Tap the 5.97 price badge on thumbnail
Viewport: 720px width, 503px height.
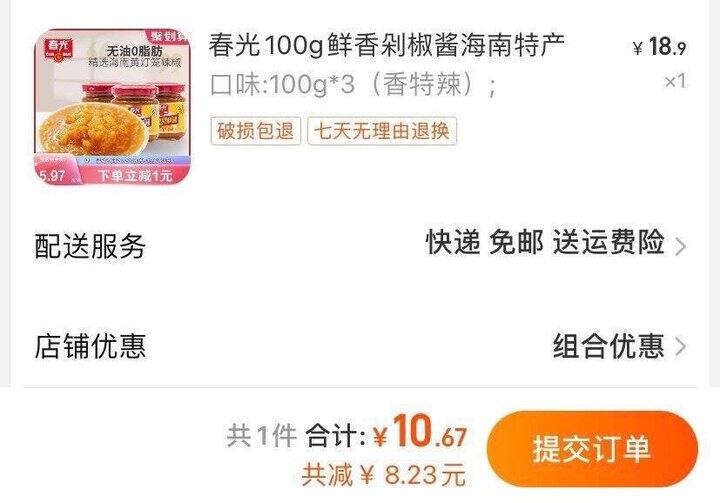(x=52, y=175)
